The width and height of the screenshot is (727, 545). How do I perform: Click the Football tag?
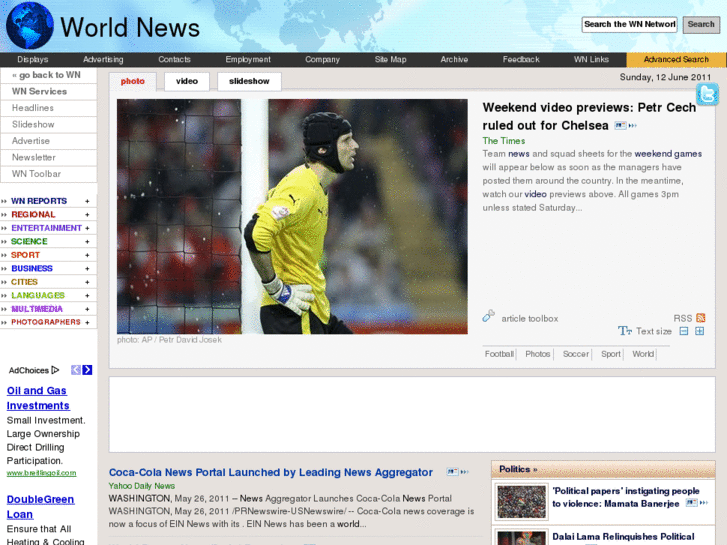[499, 354]
